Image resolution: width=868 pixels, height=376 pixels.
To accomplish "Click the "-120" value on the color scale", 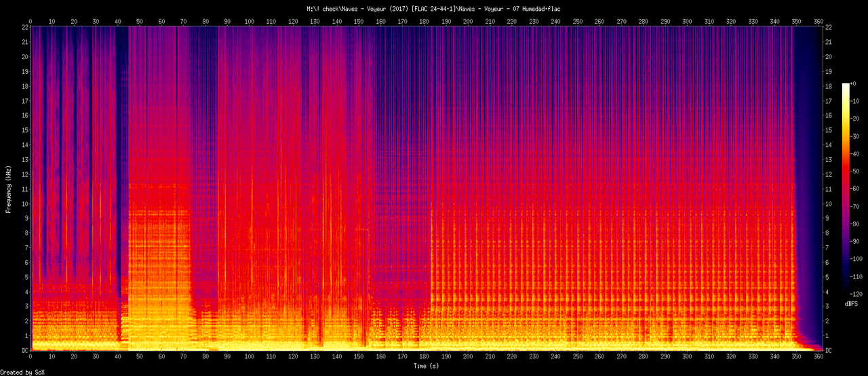I will 857,295.
